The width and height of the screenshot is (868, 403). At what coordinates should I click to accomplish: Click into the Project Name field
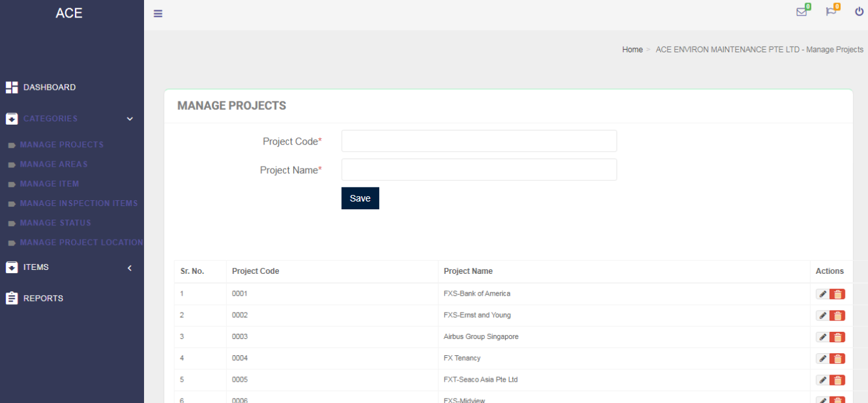pyautogui.click(x=479, y=170)
